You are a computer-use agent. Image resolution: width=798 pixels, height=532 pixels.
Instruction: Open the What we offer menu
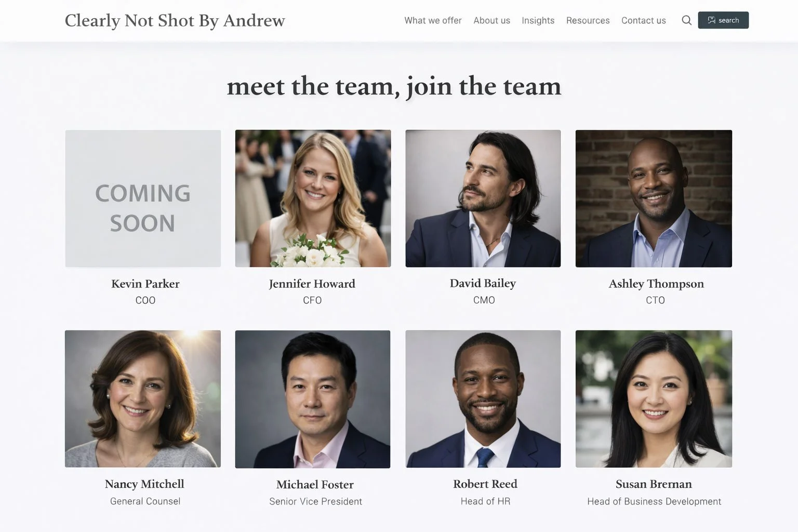(x=433, y=20)
